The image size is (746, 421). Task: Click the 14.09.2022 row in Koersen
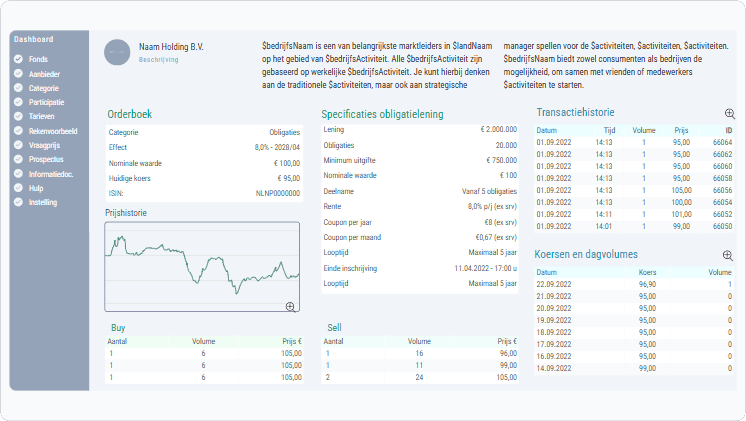pos(634,368)
